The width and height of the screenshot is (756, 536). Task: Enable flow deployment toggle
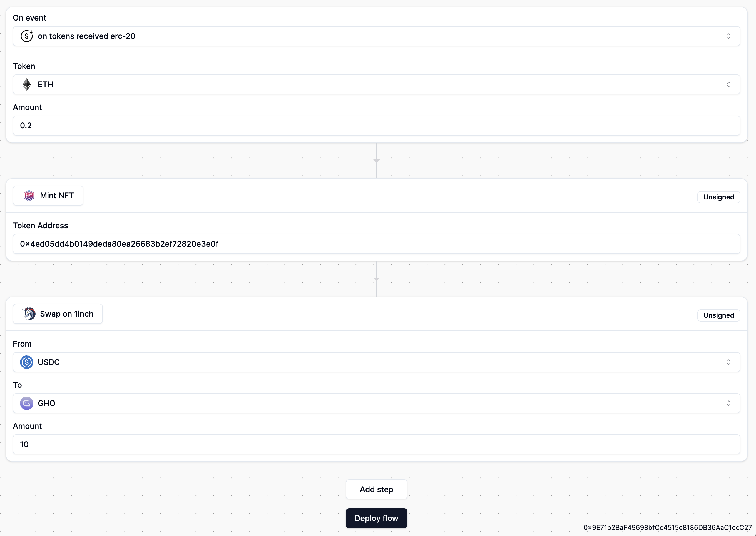376,518
